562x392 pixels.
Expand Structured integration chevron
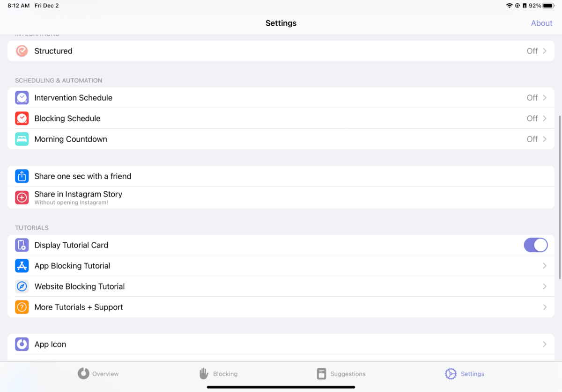tap(545, 51)
